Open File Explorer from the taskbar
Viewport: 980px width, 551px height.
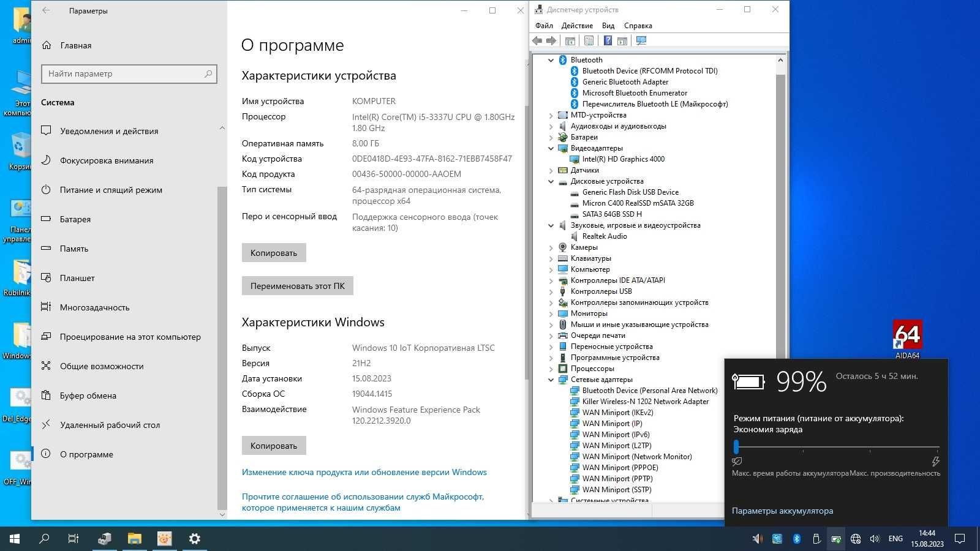pos(134,539)
